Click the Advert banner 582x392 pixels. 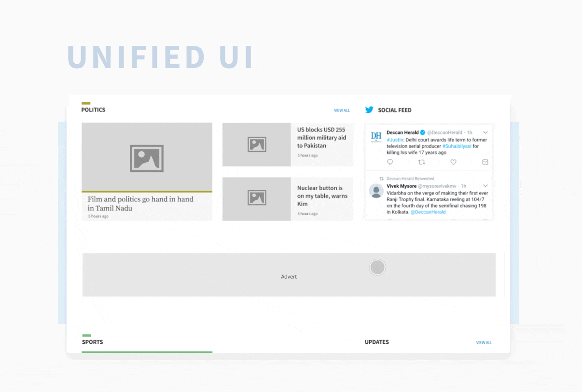pos(289,275)
